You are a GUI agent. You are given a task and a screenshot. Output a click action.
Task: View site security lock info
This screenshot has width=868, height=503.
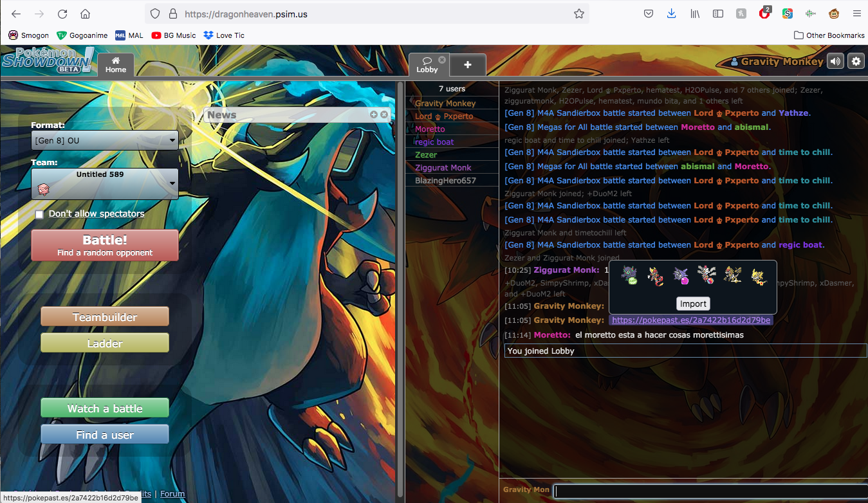pos(172,14)
